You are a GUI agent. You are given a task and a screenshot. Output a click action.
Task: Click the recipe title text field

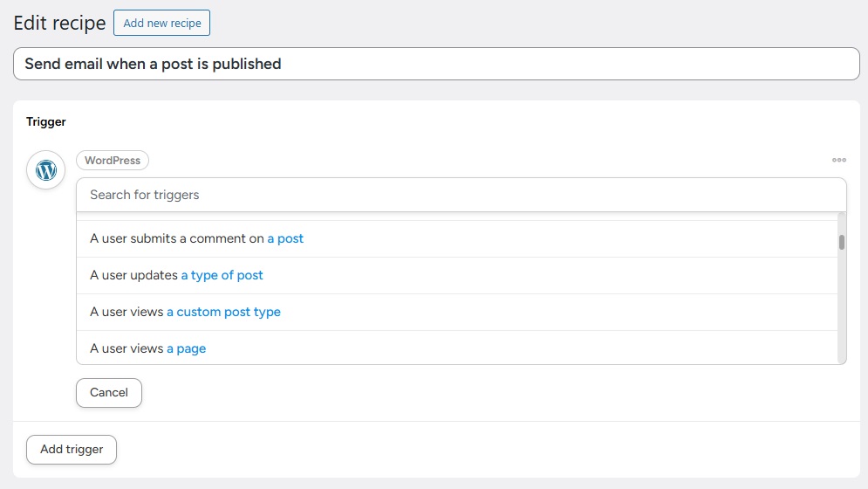(x=436, y=64)
